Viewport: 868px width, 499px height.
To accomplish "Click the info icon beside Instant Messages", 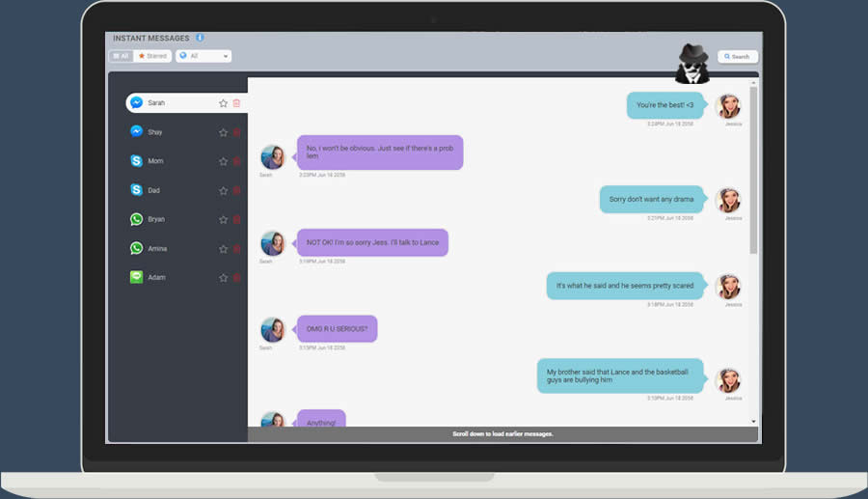I will [x=200, y=38].
